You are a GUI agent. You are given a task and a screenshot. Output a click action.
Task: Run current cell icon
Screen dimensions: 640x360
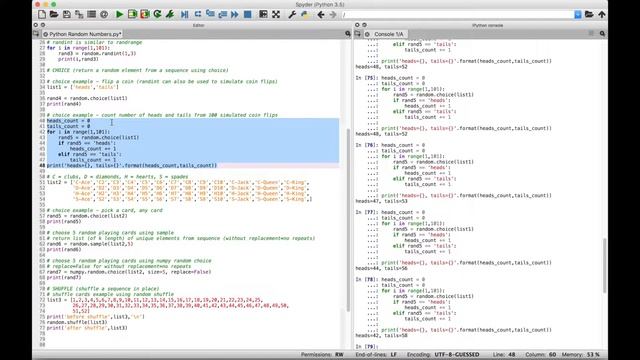132,14
